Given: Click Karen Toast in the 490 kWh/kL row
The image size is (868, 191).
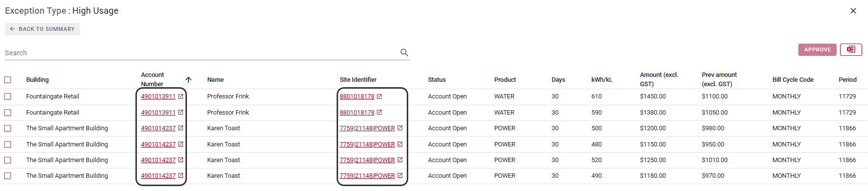Looking at the screenshot, I should 224,176.
